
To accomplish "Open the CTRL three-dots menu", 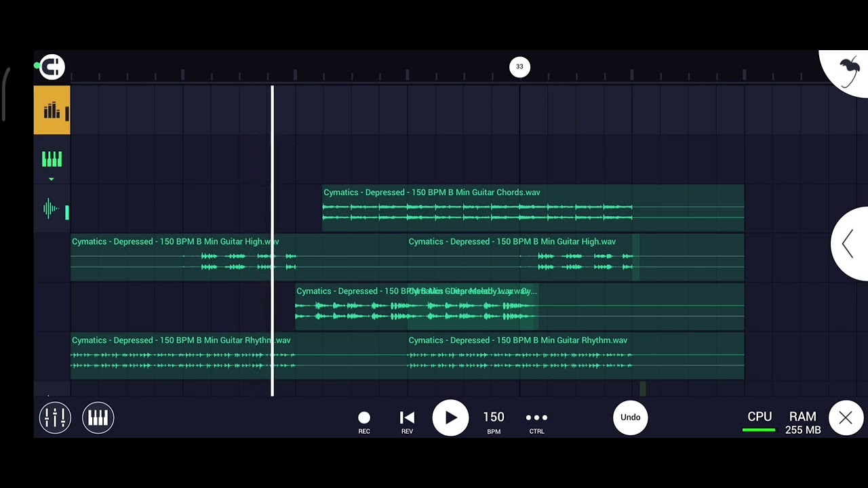I will pyautogui.click(x=536, y=422).
